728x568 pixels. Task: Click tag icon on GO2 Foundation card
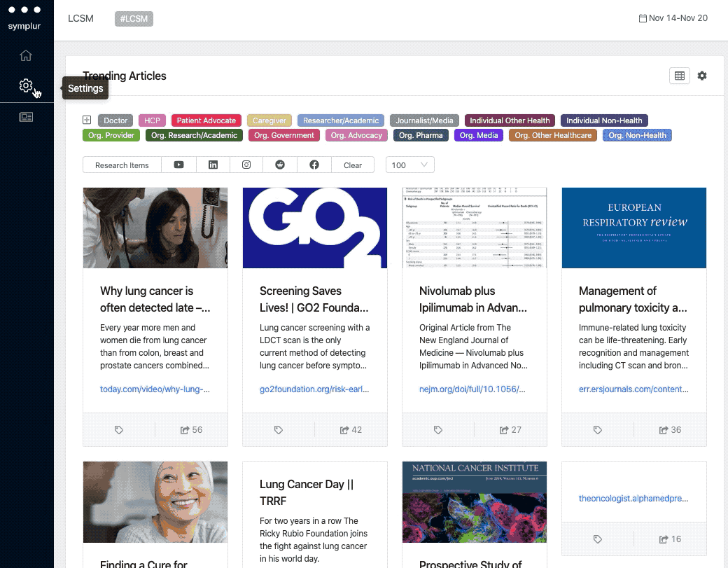[x=279, y=430]
